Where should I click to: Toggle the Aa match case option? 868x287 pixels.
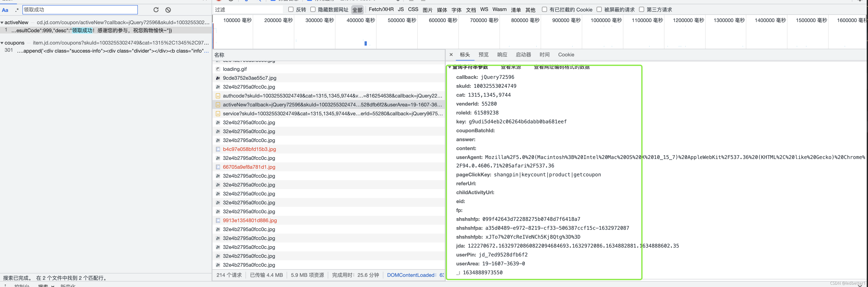point(5,10)
